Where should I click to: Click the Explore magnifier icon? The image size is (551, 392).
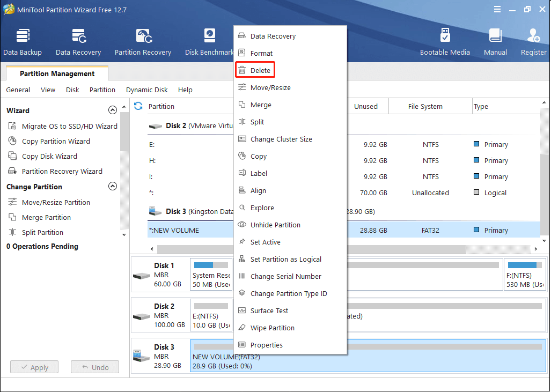[242, 208]
